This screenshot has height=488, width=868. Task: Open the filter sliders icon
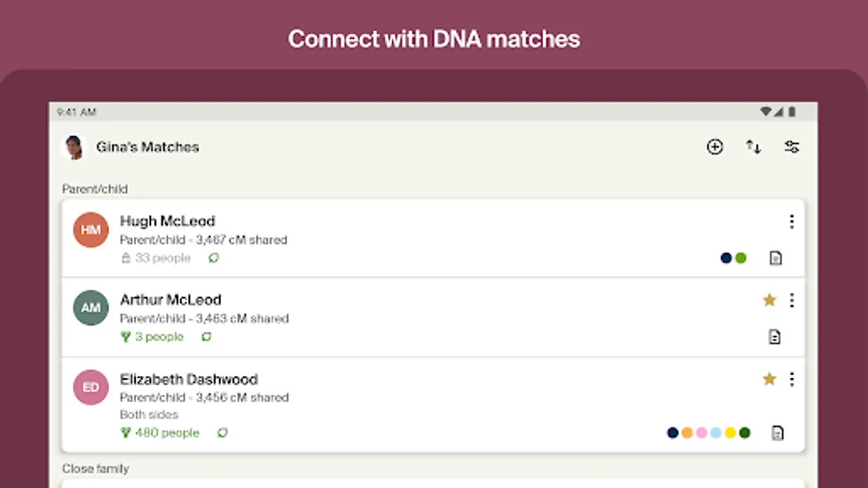coord(792,147)
